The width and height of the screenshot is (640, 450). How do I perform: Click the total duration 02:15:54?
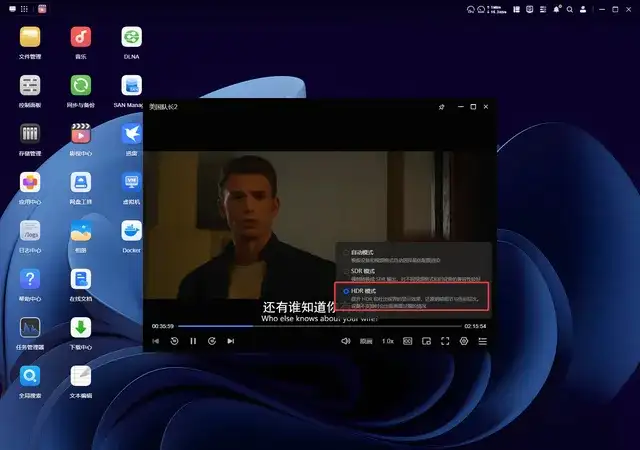point(475,326)
